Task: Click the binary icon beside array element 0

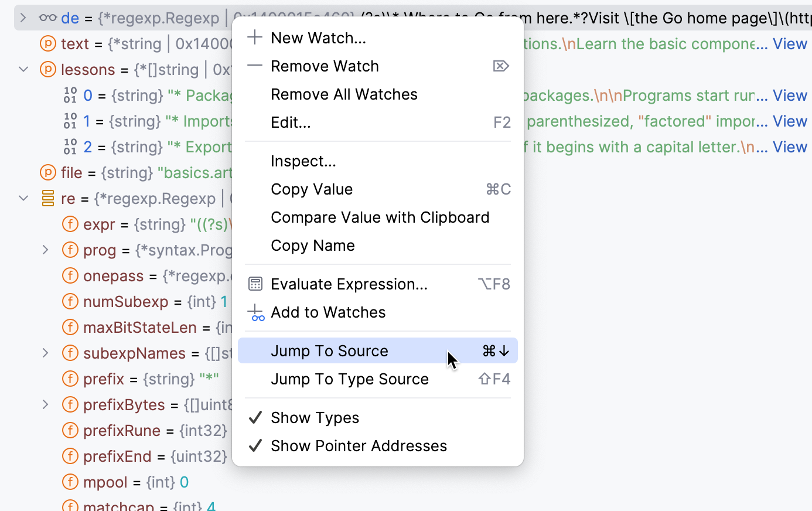Action: pos(70,95)
